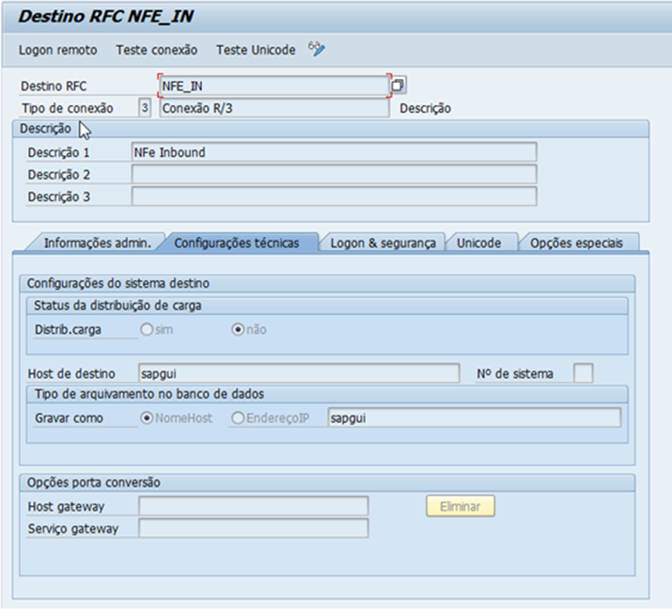Image resolution: width=672 pixels, height=616 pixels.
Task: Click the Host gateway field
Action: (x=253, y=506)
